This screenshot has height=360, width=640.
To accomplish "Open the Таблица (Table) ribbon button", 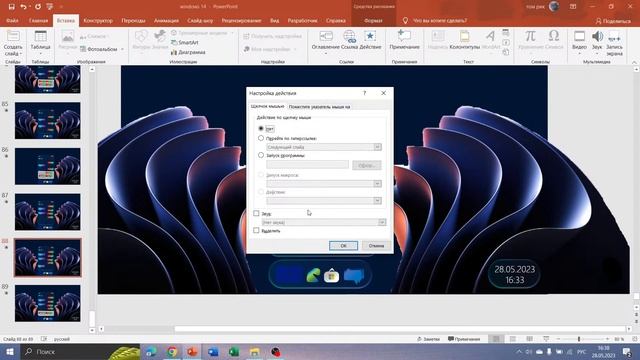I will point(40,41).
